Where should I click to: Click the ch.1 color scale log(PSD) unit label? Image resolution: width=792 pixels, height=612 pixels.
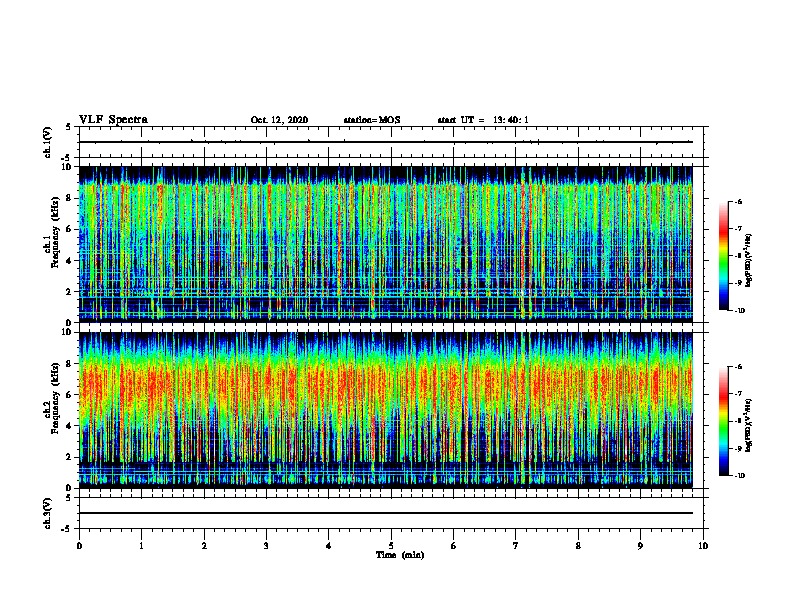tap(749, 261)
